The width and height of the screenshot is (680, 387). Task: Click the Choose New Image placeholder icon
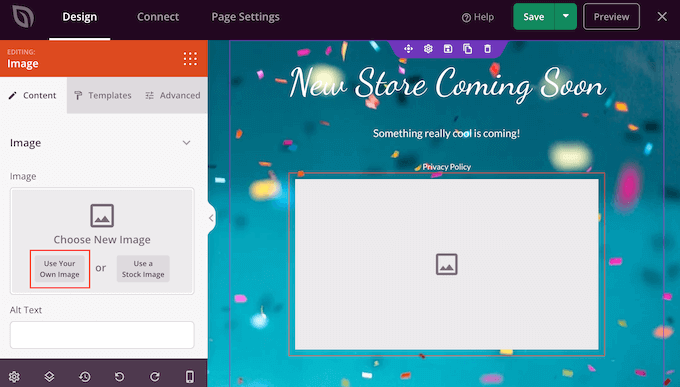click(x=102, y=216)
